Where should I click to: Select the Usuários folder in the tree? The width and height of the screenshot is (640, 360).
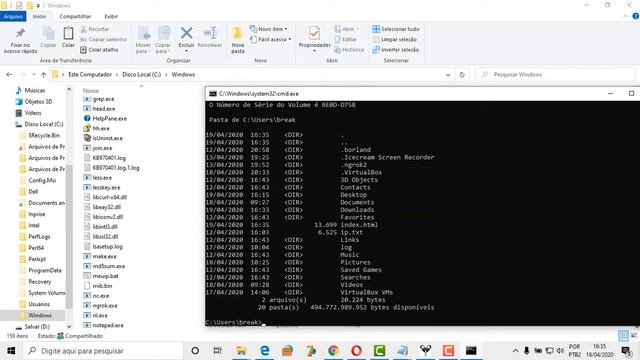click(x=39, y=304)
